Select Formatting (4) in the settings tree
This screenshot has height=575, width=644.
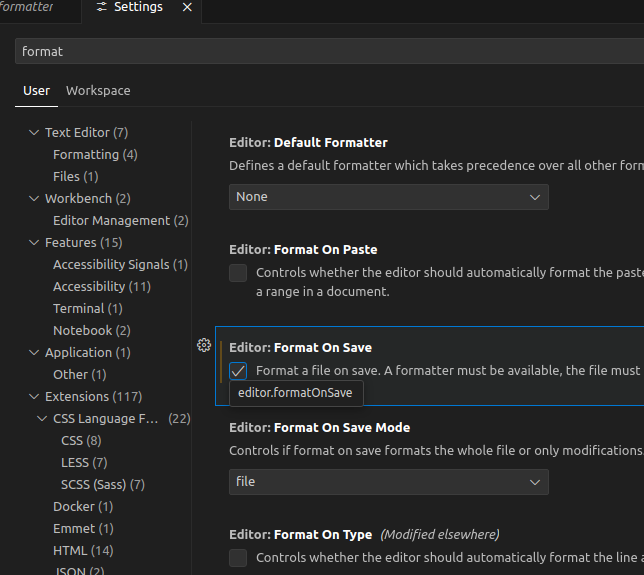(x=95, y=155)
